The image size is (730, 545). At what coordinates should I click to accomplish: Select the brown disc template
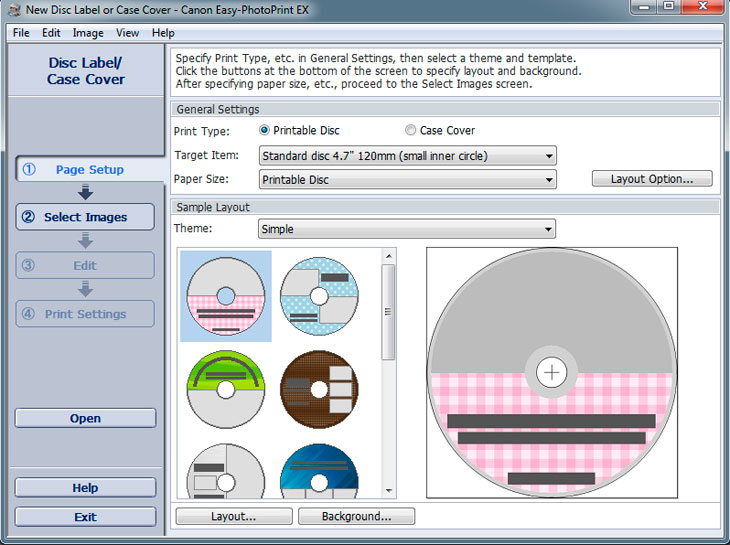point(319,389)
